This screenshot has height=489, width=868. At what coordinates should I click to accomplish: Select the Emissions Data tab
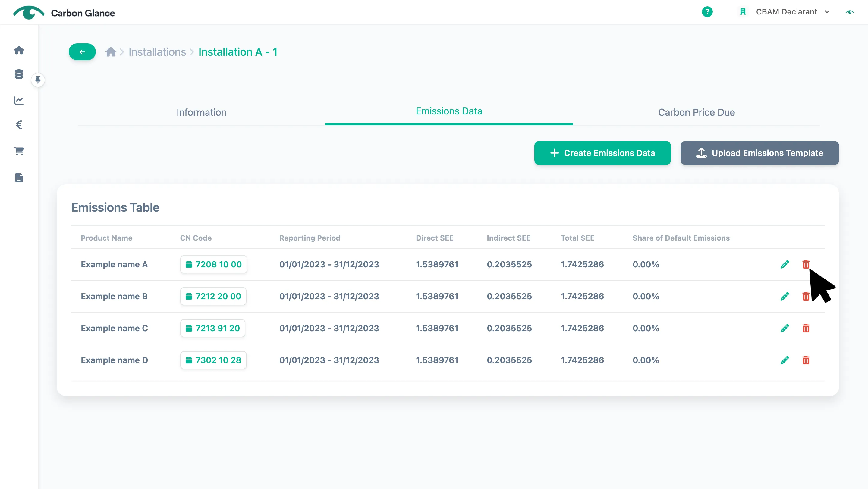pyautogui.click(x=449, y=111)
